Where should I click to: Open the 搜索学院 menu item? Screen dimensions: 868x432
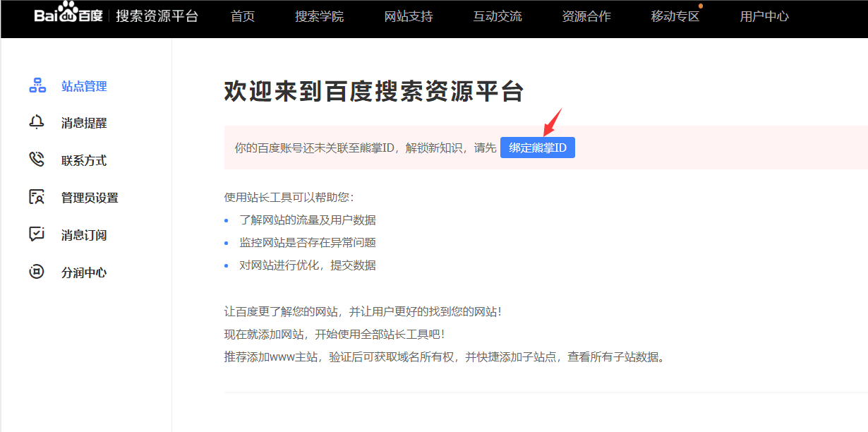tap(319, 16)
